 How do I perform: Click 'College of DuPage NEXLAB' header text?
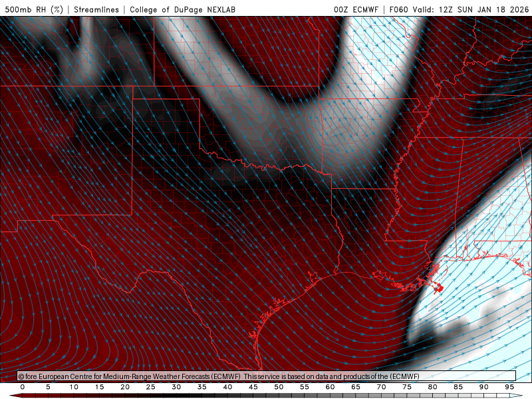[182, 9]
